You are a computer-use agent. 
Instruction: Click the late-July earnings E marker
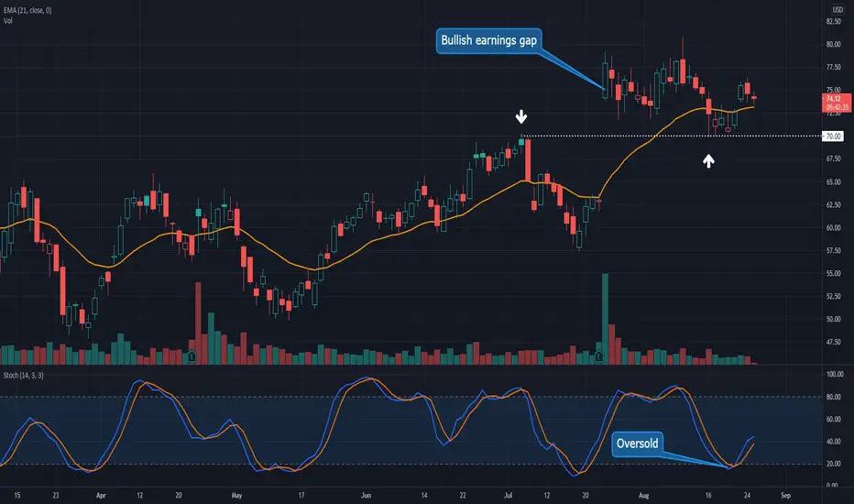[x=598, y=357]
